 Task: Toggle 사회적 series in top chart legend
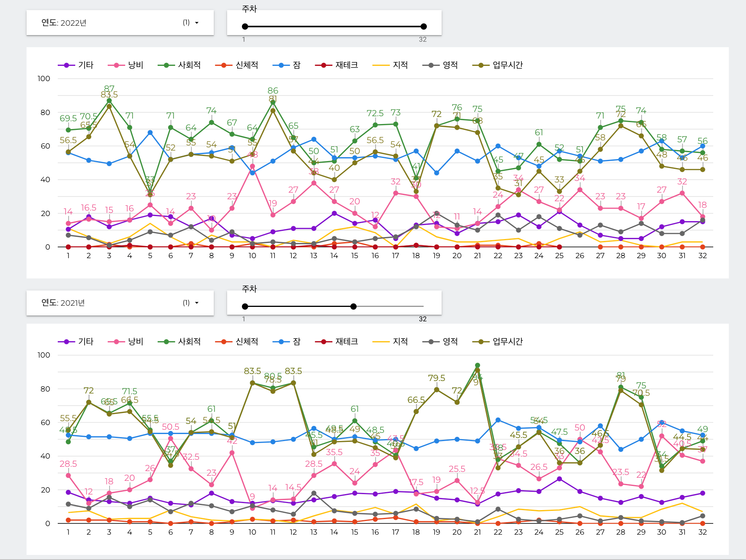(x=179, y=65)
